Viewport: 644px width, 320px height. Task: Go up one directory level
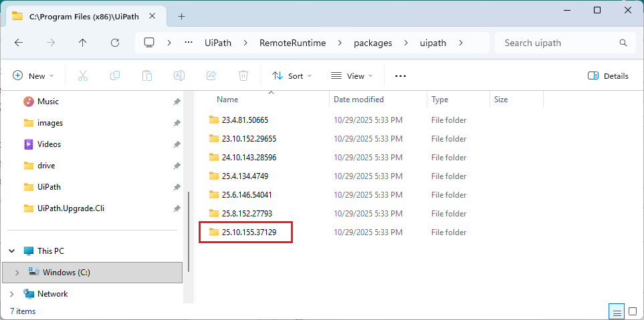83,43
